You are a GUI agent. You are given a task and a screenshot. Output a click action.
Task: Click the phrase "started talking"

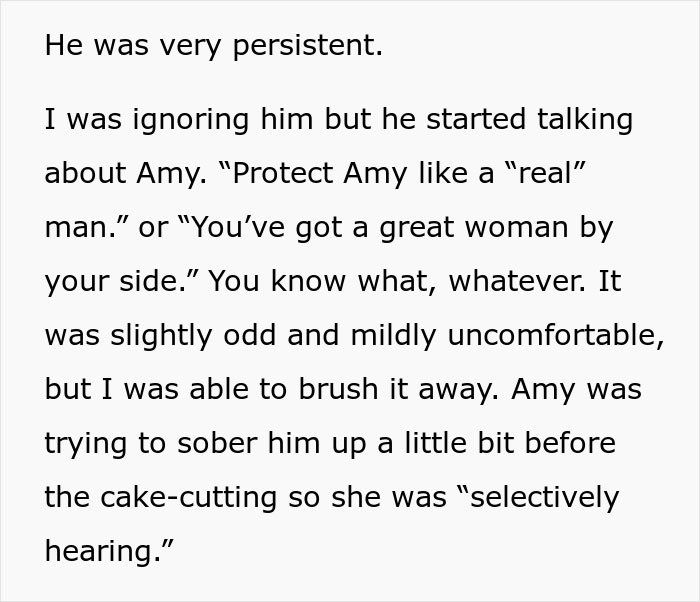529,120
